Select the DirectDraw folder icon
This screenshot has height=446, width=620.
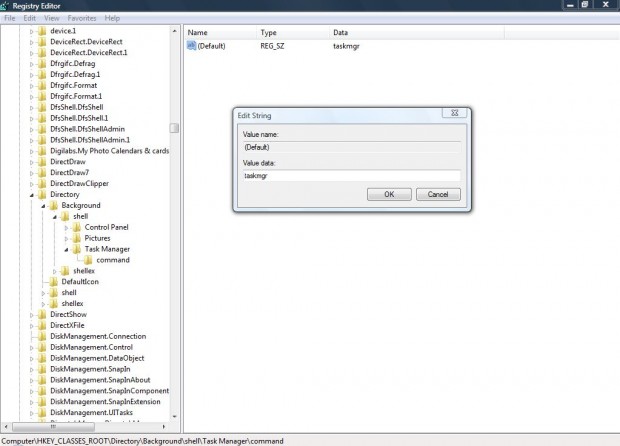point(42,162)
